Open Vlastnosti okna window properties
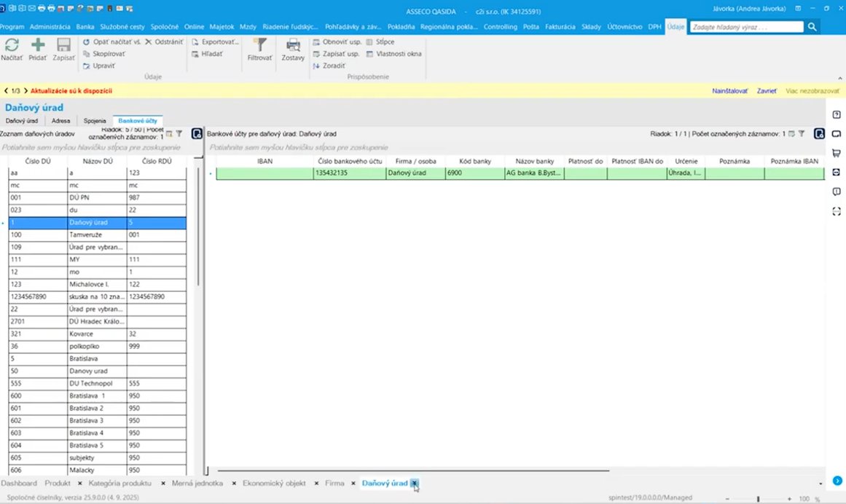 point(394,53)
